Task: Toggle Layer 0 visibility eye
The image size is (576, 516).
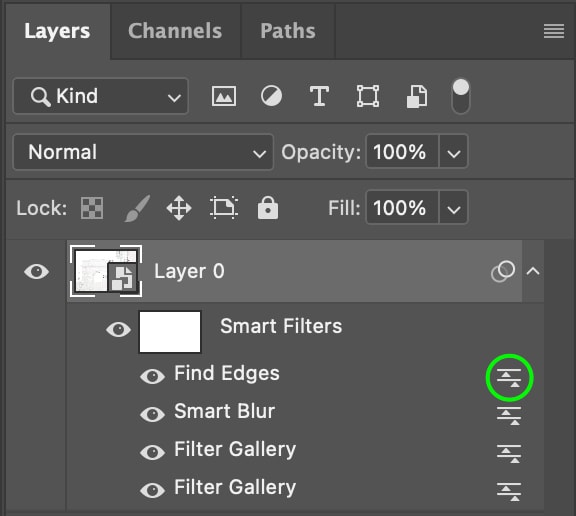Action: click(36, 272)
